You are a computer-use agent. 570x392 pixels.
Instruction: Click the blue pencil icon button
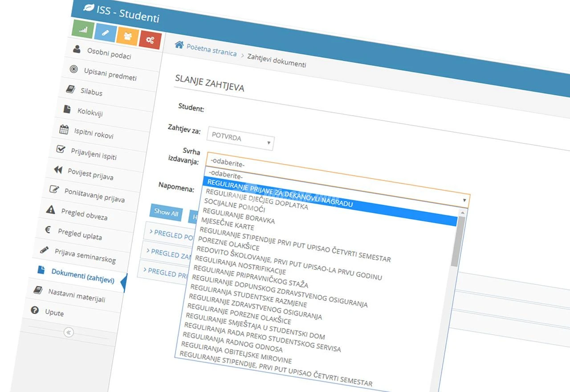point(106,33)
